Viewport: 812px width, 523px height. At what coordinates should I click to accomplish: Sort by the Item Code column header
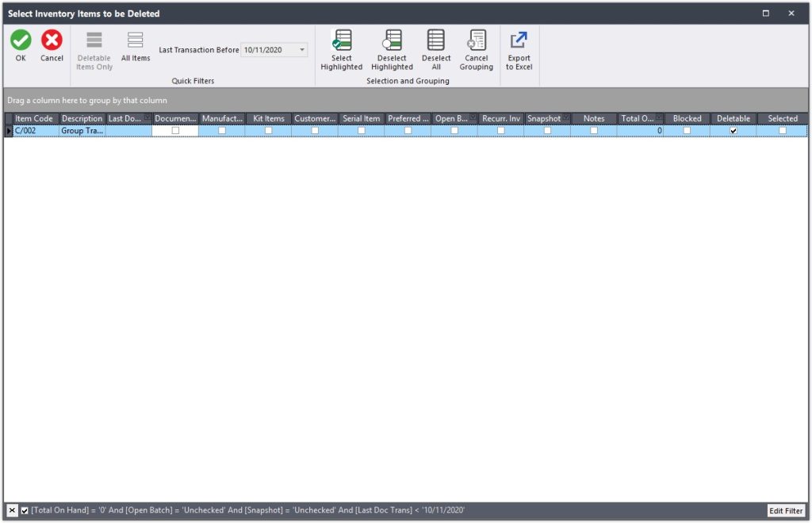point(34,118)
